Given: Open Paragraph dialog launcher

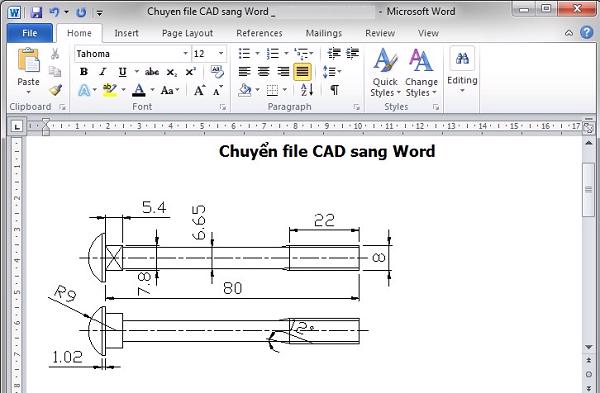Looking at the screenshot, I should click(x=357, y=107).
